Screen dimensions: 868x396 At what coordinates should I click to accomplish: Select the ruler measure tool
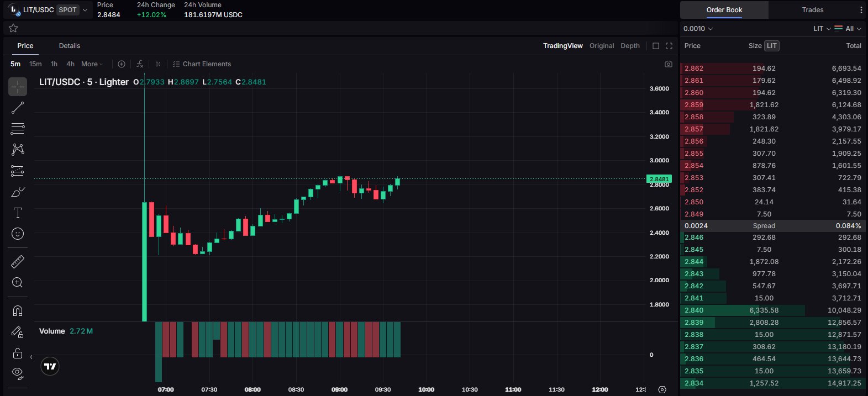pyautogui.click(x=18, y=262)
